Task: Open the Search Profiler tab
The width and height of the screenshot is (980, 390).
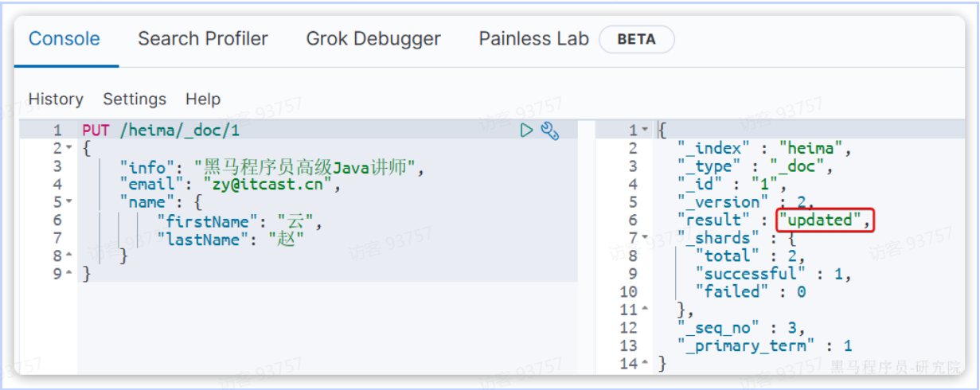Action: point(203,39)
